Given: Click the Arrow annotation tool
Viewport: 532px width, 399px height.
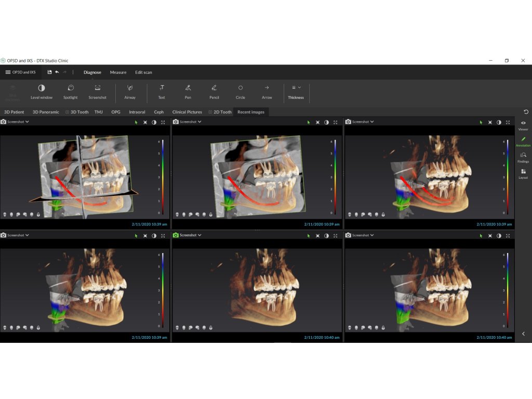Looking at the screenshot, I should click(x=267, y=91).
